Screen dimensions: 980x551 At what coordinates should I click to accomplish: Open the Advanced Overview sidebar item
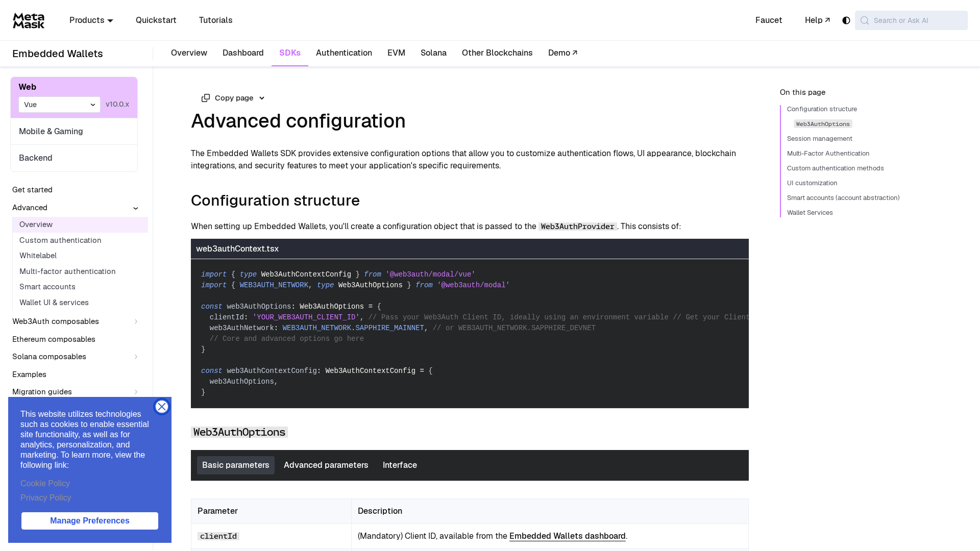click(80, 224)
